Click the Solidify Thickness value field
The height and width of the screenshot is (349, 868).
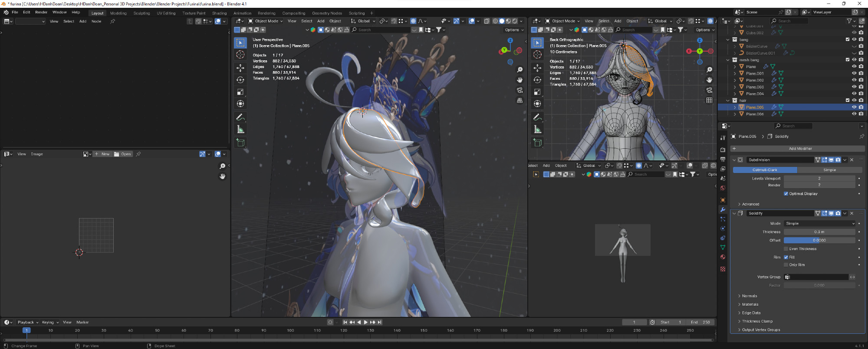pos(819,232)
